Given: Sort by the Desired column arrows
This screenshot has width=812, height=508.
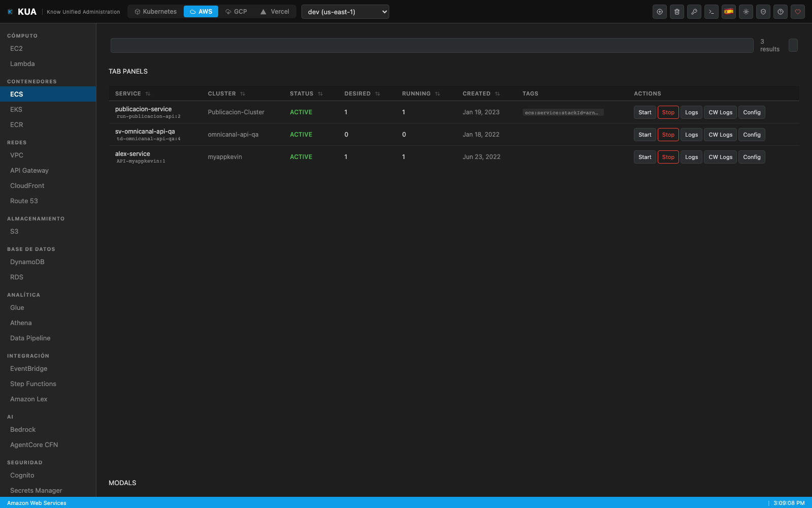Looking at the screenshot, I should pos(378,94).
